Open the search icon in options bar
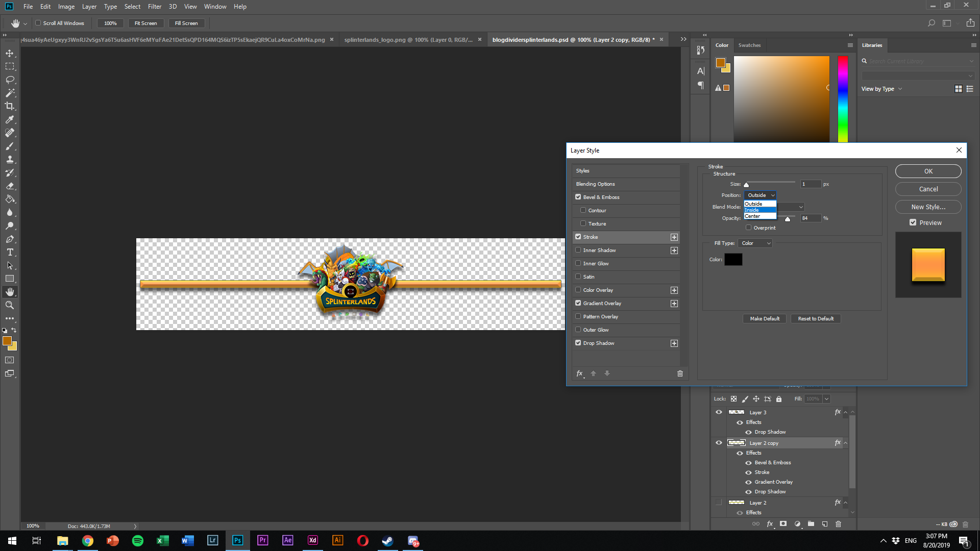This screenshot has height=551, width=980. point(932,23)
